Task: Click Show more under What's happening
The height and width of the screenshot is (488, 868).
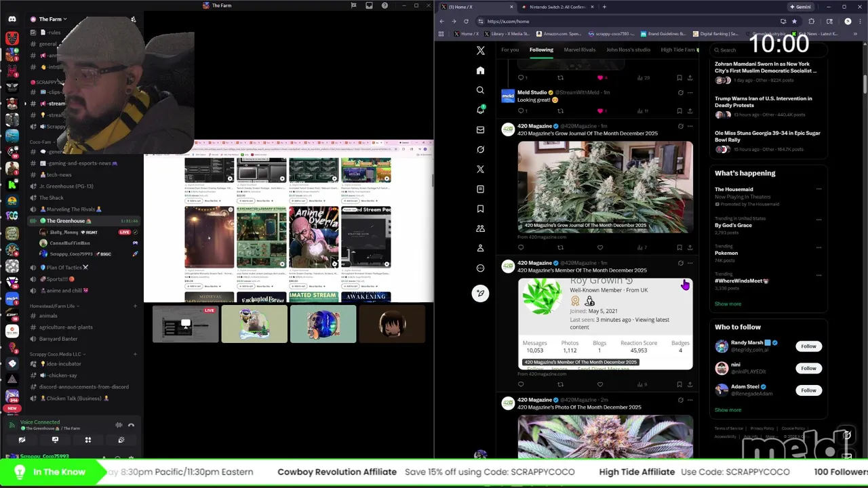Action: pos(728,304)
